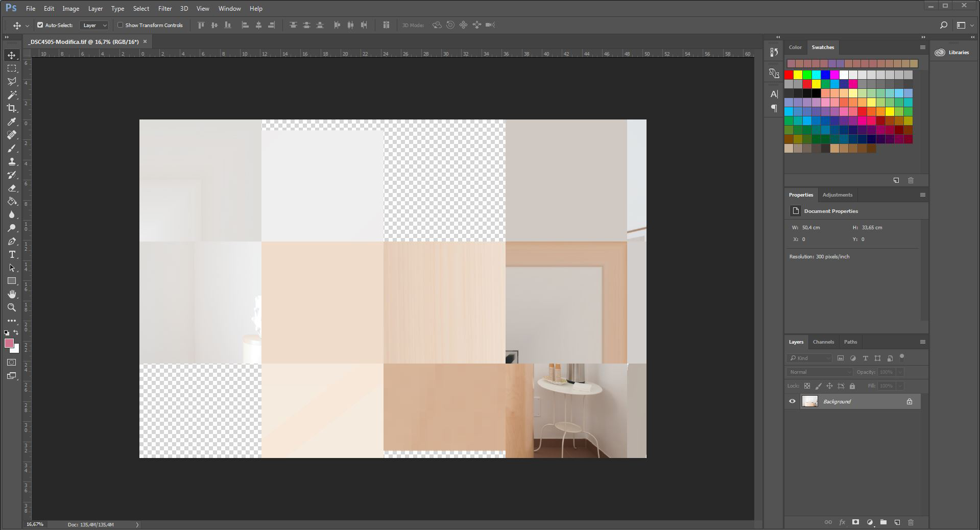Open the Libraries panel

coord(952,53)
